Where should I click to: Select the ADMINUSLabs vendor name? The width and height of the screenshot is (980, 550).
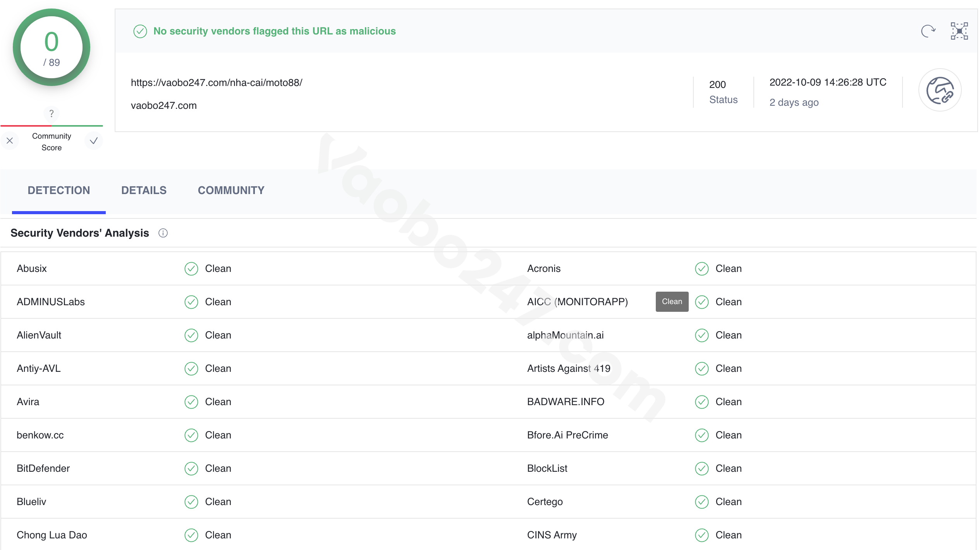click(x=51, y=302)
